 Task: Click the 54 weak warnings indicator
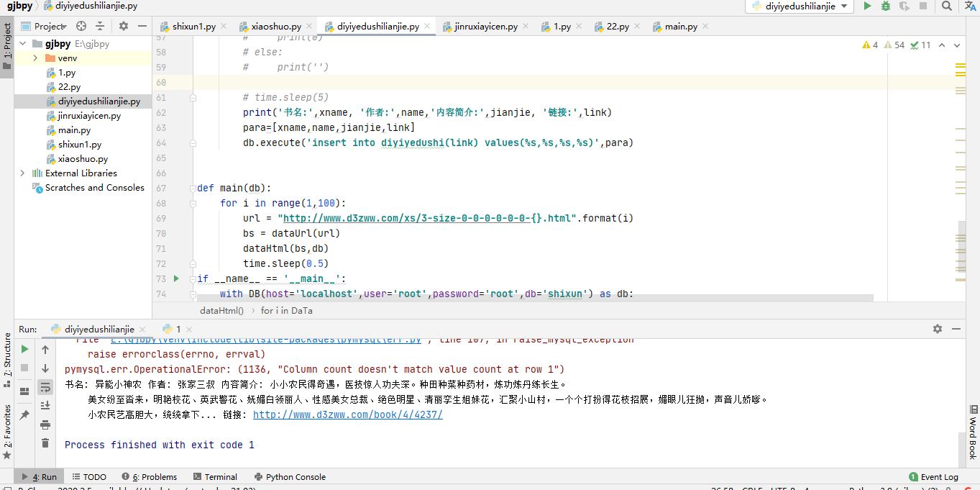coord(894,45)
